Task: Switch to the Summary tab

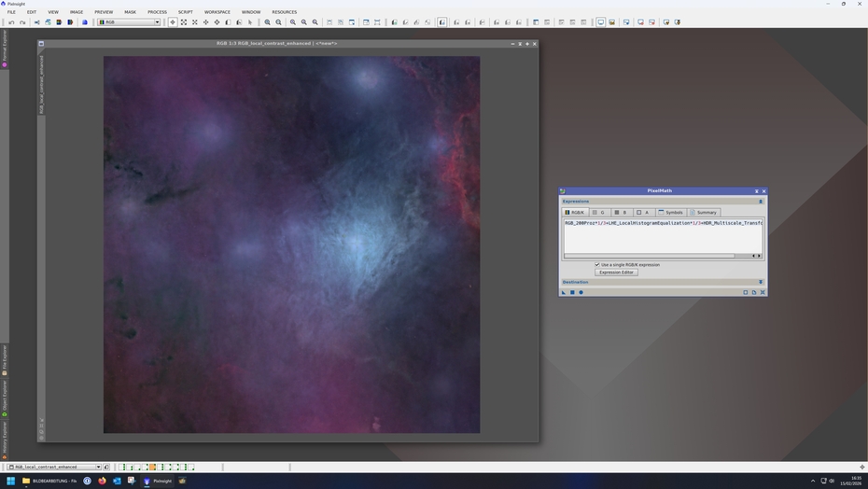Action: 703,212
